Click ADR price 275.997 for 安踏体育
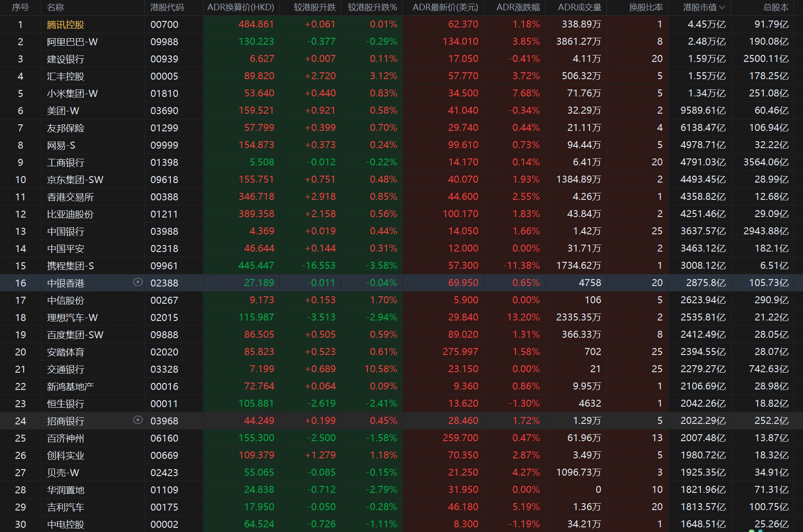Screen dimensions: 803x532 (x=460, y=352)
